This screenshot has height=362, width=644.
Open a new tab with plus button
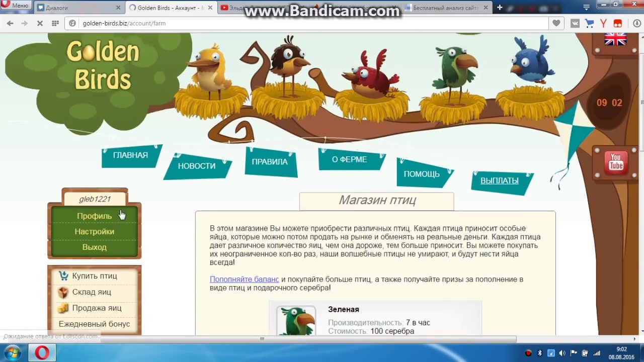click(x=500, y=8)
